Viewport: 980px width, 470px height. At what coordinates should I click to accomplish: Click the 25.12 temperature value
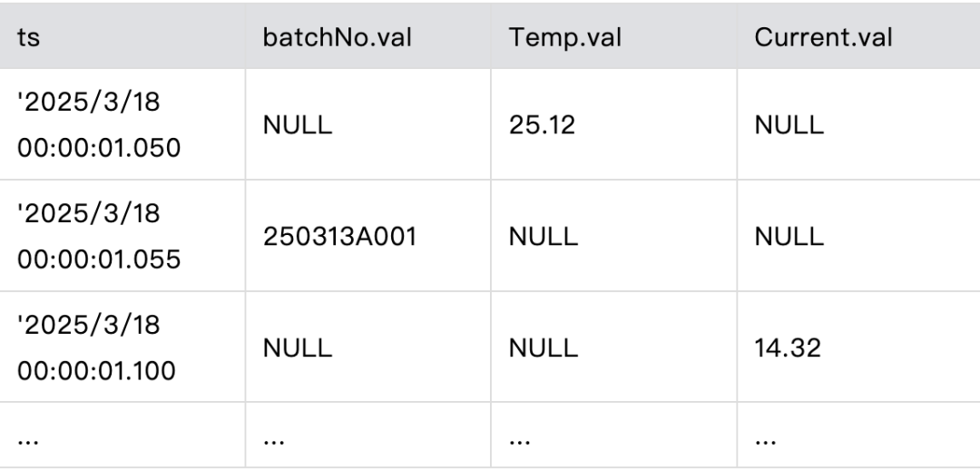tap(543, 125)
